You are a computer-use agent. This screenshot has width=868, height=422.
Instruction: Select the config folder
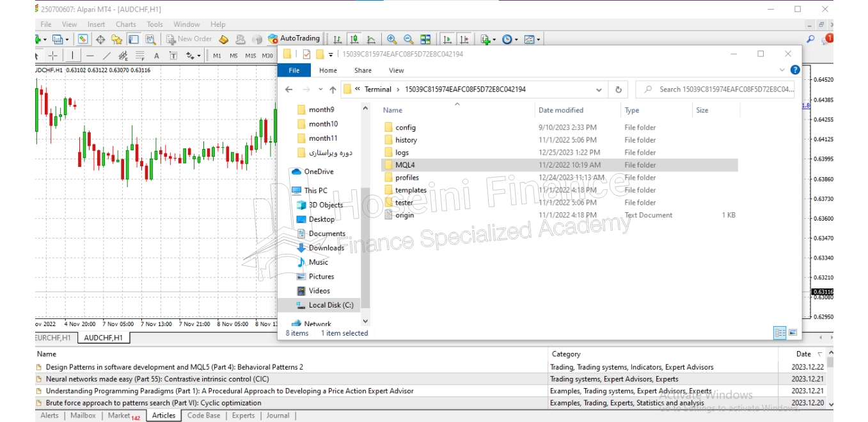coord(406,127)
